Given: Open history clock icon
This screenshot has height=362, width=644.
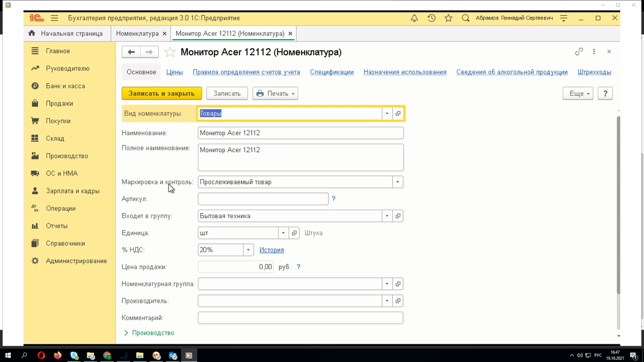Looking at the screenshot, I should coord(431,18).
